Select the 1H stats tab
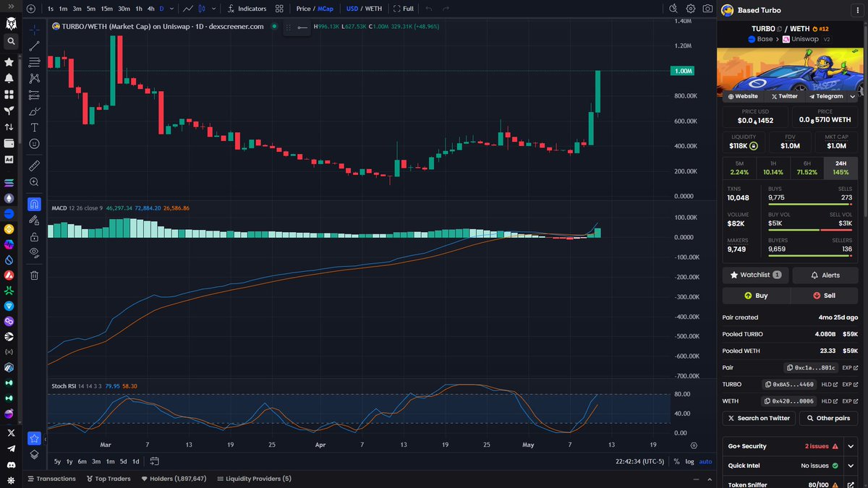The image size is (868, 488). point(773,168)
